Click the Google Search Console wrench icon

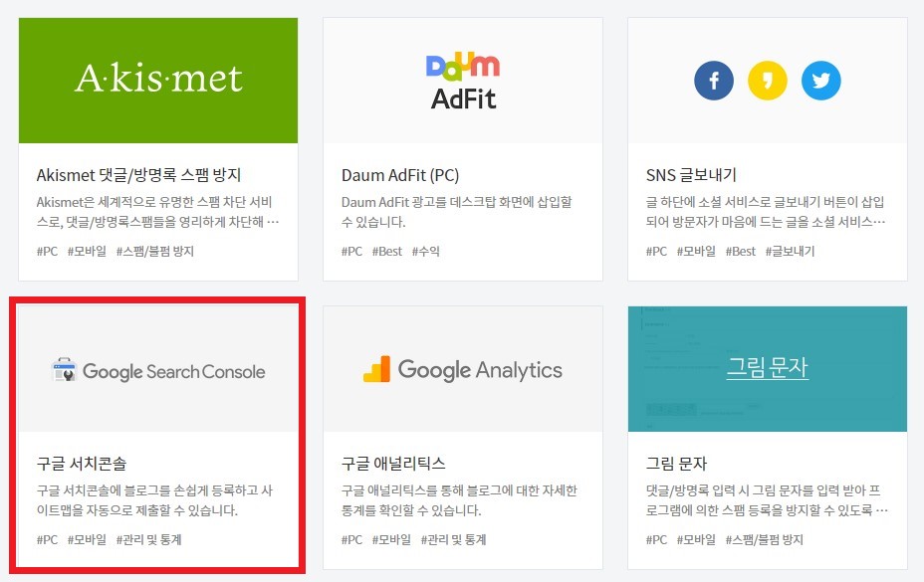point(64,370)
